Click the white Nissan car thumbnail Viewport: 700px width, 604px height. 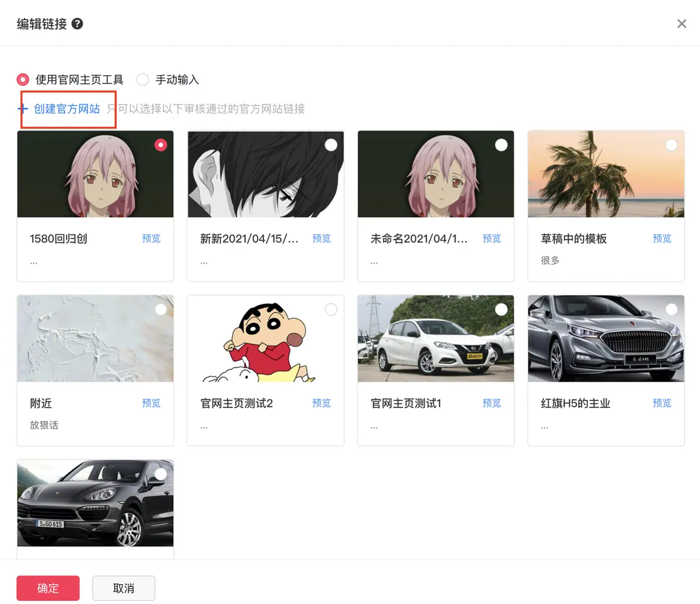pos(436,338)
